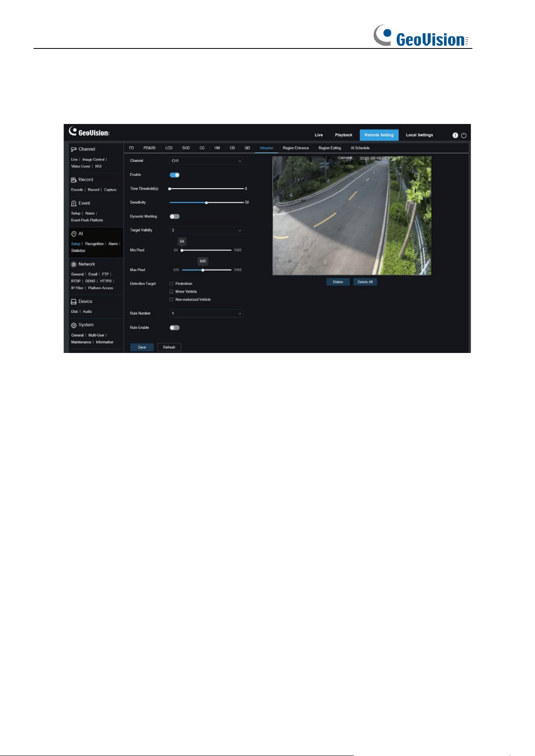Turn on the Rule Enable toggle

[x=175, y=328]
